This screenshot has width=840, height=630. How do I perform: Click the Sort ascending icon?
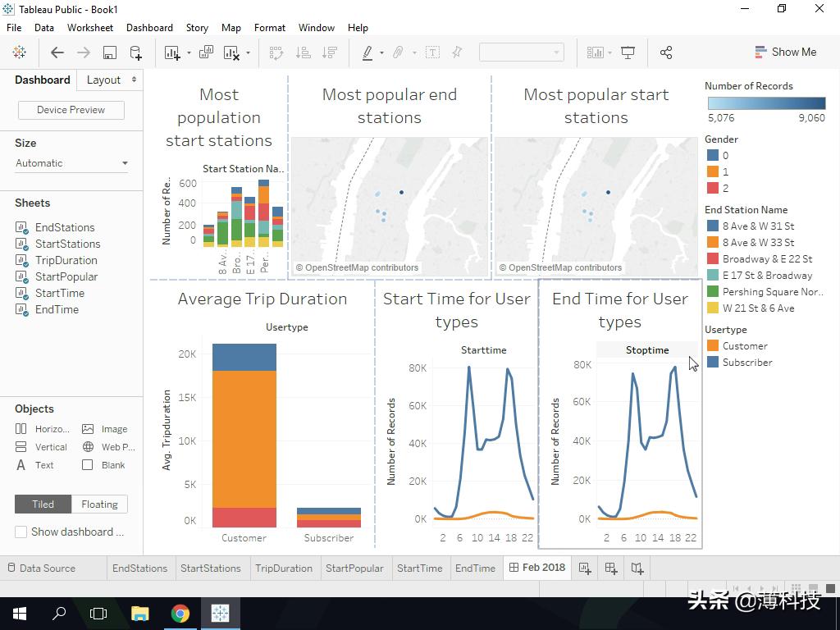(304, 52)
